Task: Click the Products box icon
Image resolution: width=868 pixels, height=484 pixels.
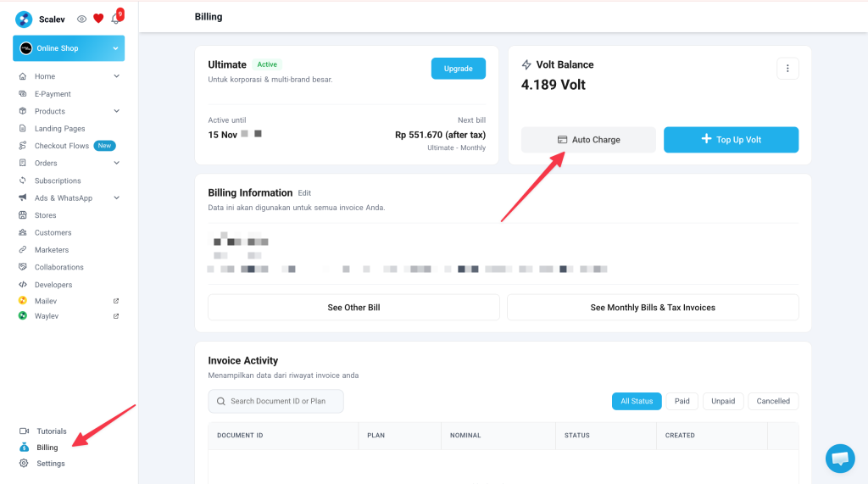Action: pos(23,111)
